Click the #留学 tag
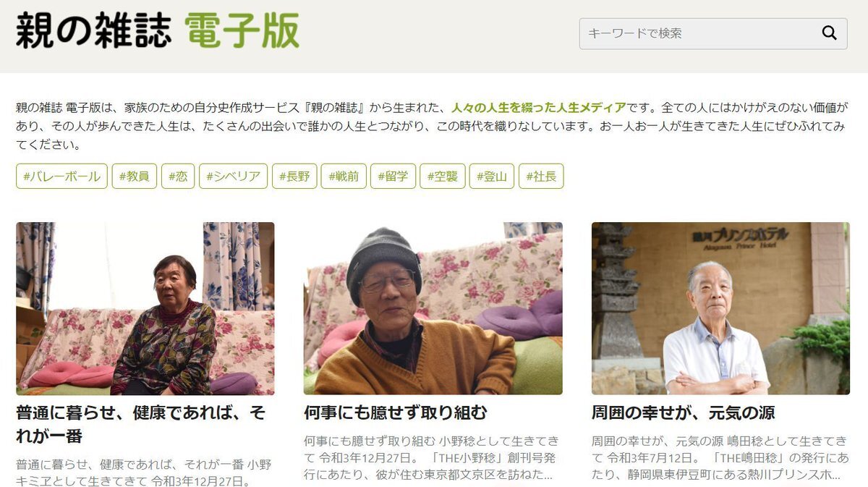Image resolution: width=868 pixels, height=487 pixels. point(393,176)
